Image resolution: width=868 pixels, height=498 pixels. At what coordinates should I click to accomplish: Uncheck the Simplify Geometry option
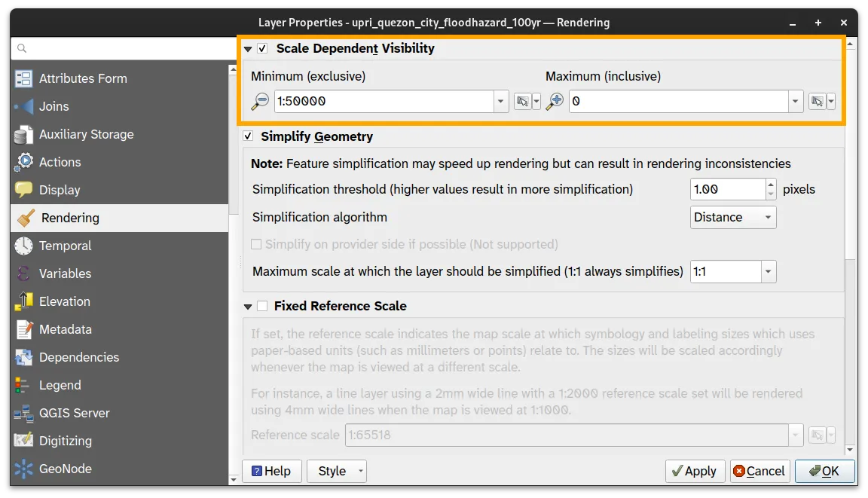pyautogui.click(x=248, y=136)
